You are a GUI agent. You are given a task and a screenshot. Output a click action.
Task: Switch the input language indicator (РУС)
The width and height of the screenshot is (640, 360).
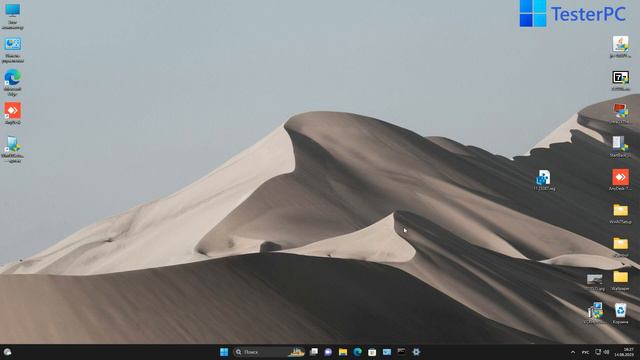click(x=585, y=352)
